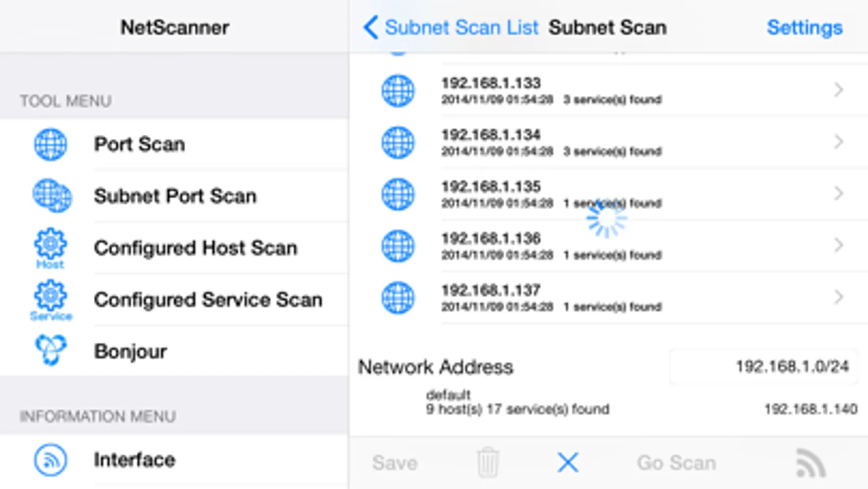Click the 192.168.1.136 address text
The image size is (868, 489).
pos(491,239)
